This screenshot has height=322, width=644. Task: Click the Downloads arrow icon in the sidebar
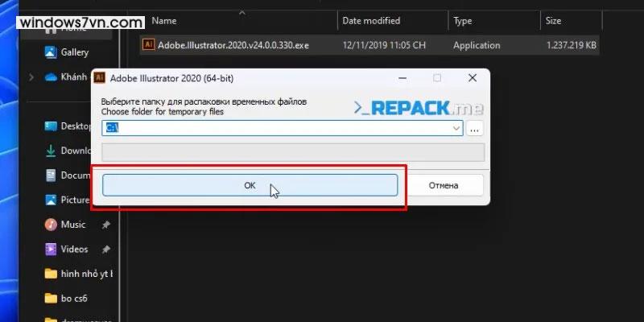pyautogui.click(x=50, y=151)
